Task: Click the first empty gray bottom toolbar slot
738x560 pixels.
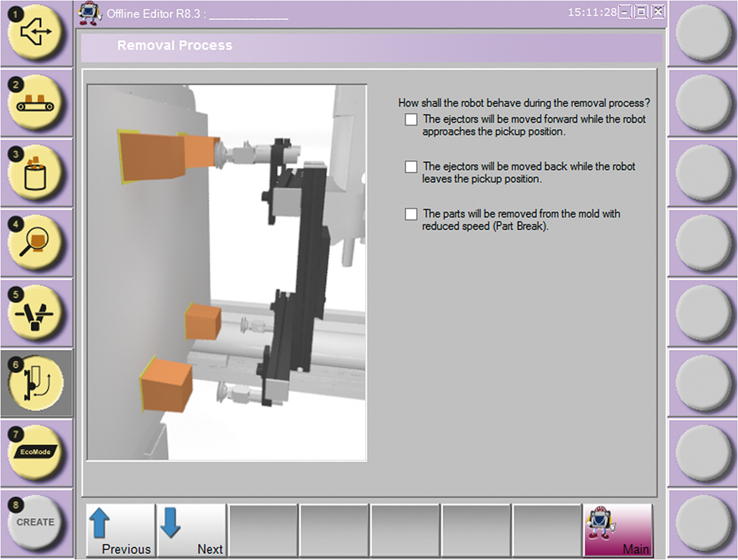Action: pyautogui.click(x=263, y=530)
